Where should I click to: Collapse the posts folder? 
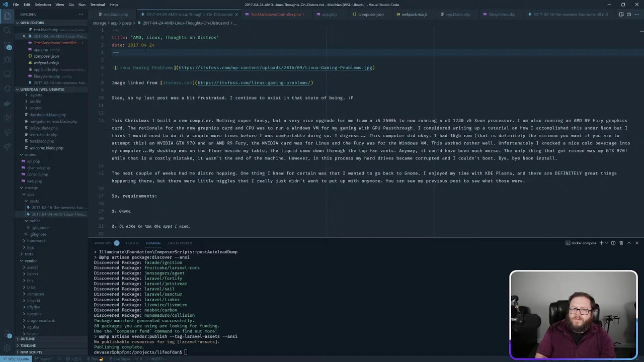(x=34, y=201)
